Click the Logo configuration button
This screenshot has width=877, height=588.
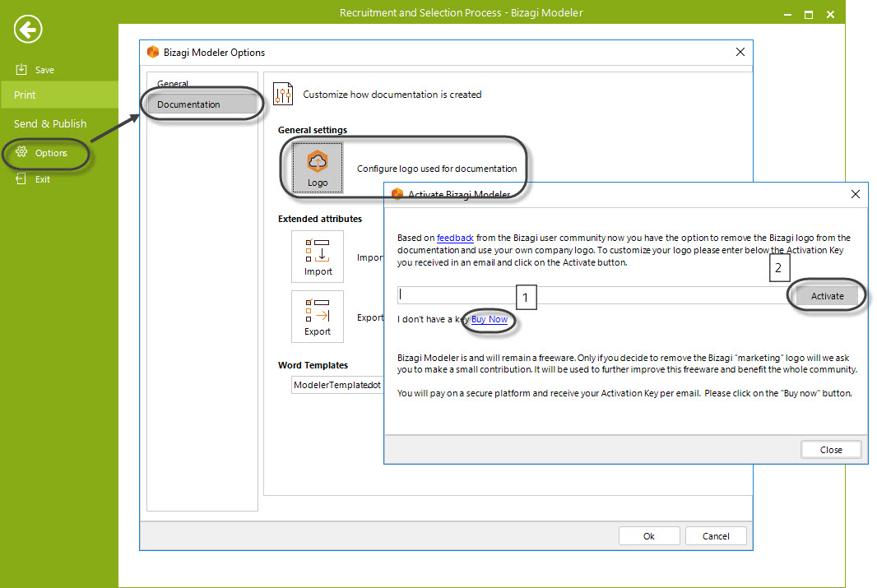(317, 168)
